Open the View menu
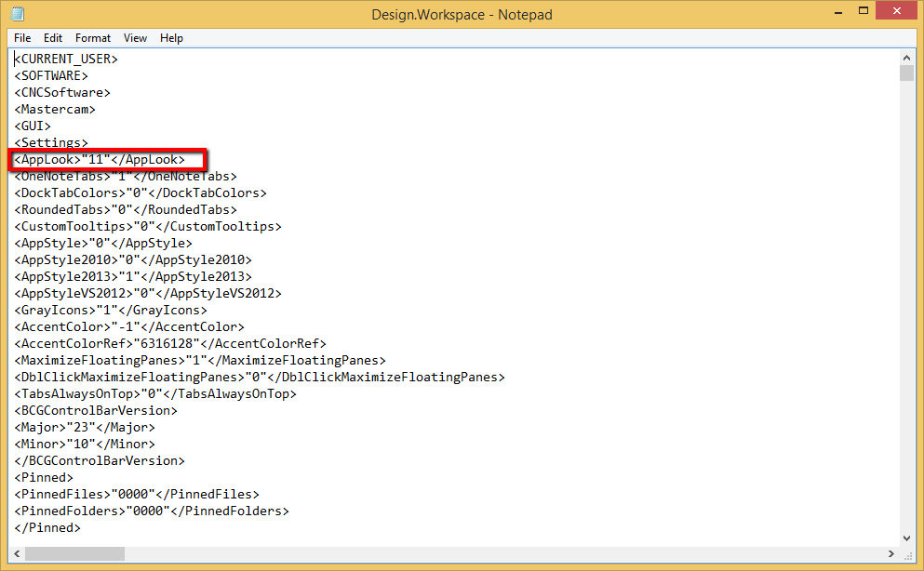Image resolution: width=924 pixels, height=571 pixels. click(x=135, y=38)
